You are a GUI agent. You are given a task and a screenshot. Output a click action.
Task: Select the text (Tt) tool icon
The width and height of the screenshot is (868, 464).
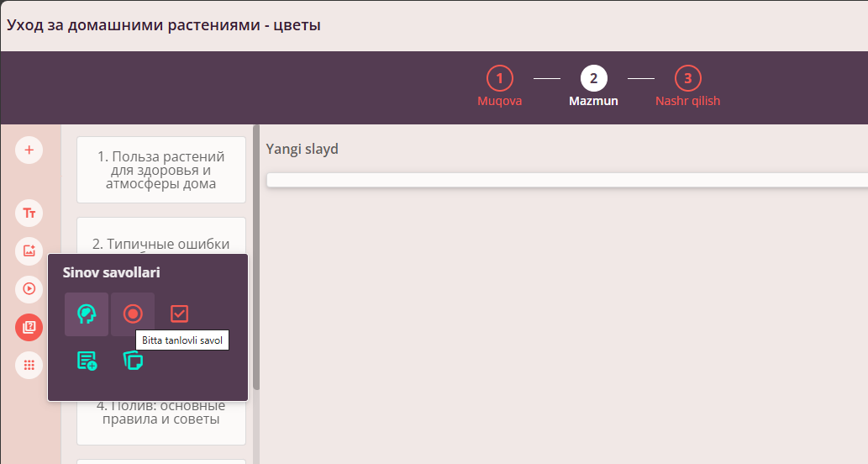[x=29, y=213]
